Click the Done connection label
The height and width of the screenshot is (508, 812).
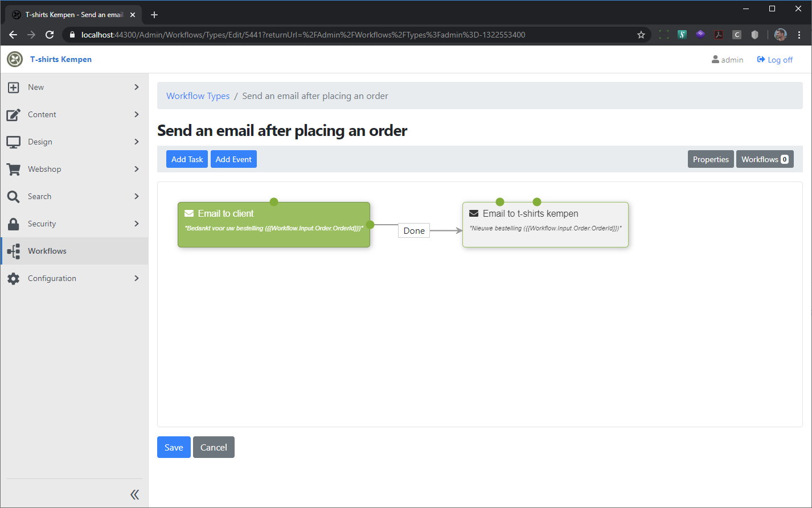click(x=414, y=230)
